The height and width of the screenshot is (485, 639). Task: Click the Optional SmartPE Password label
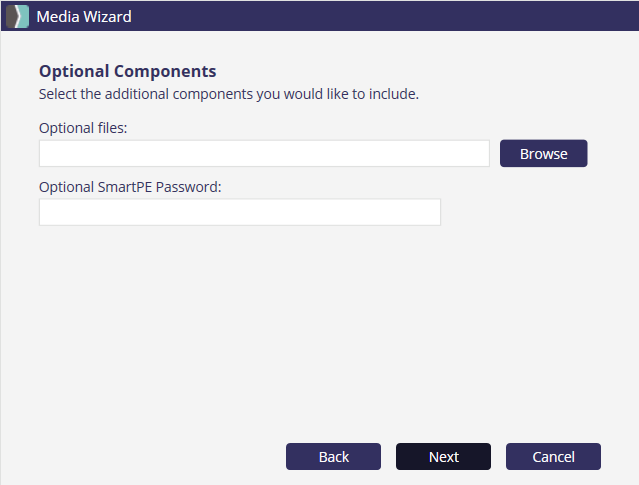point(129,186)
